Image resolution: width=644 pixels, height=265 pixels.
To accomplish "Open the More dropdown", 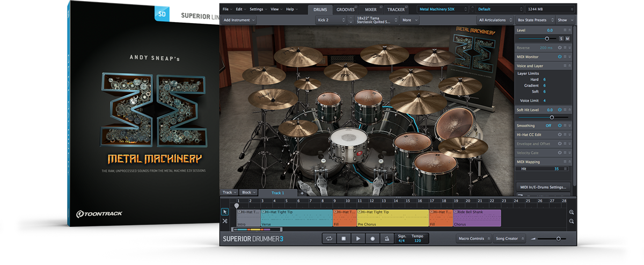I will [409, 20].
